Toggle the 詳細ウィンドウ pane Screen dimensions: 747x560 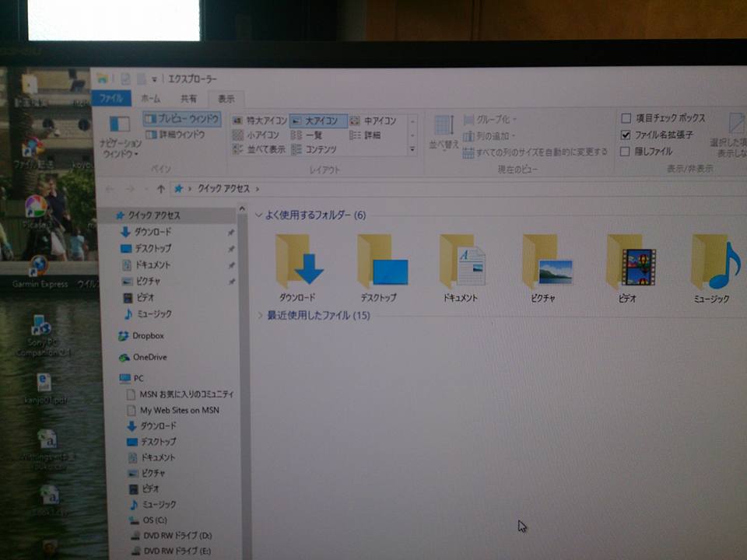175,135
